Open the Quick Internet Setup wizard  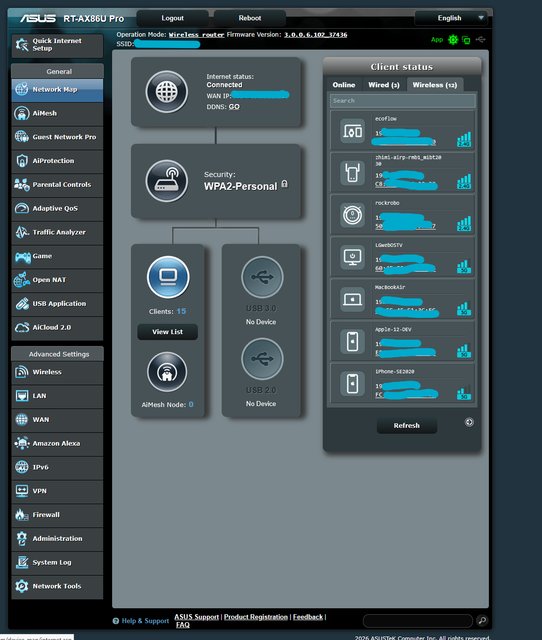[x=57, y=45]
